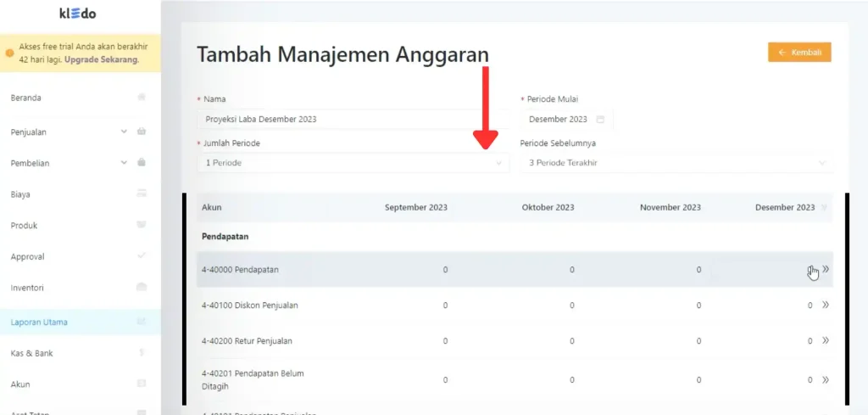
Task: Click double-arrow icon in Retur Penjualan row
Action: [x=826, y=340]
